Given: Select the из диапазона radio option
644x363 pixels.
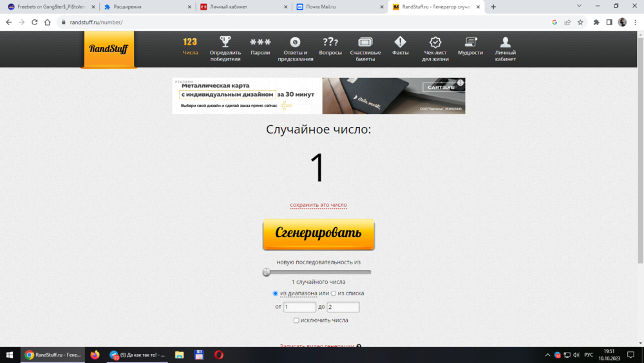Looking at the screenshot, I should click(275, 293).
